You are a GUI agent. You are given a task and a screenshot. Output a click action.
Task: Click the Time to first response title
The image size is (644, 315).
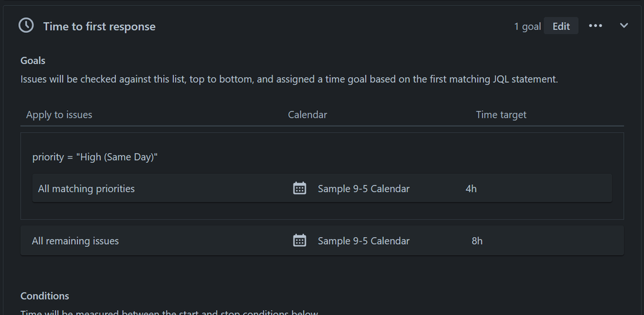99,26
